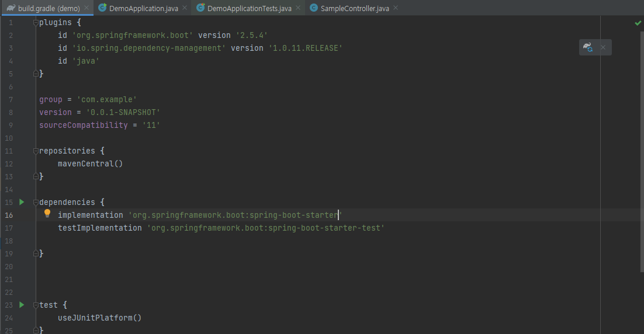Click 'org.springframework.boot' plugin id on line 2
The height and width of the screenshot is (334, 644).
click(x=133, y=35)
